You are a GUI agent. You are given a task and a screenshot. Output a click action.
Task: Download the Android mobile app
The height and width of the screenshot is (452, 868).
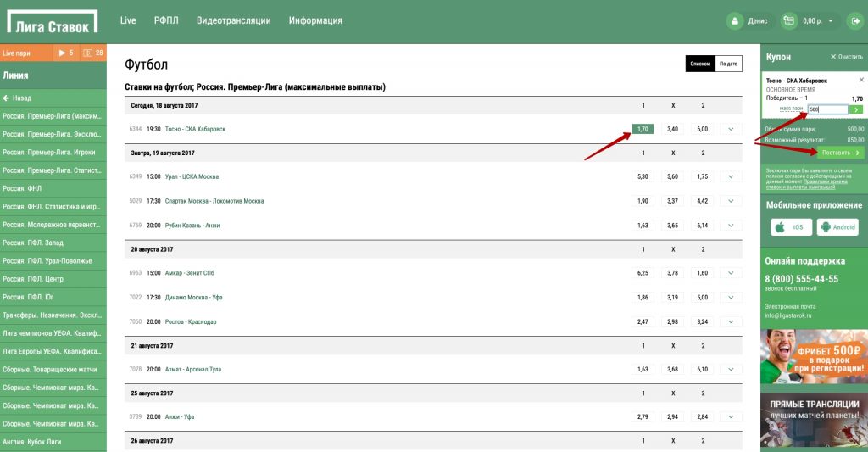837,227
